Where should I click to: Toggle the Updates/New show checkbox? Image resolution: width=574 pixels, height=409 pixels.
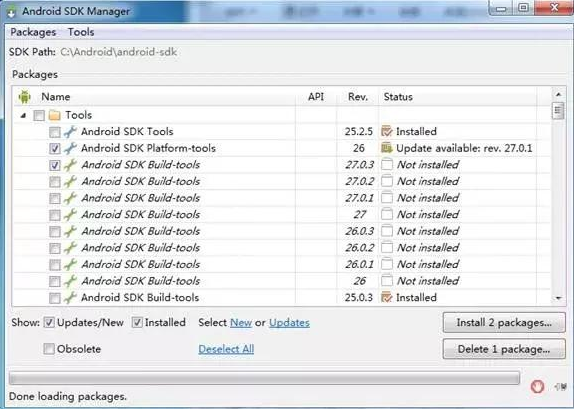point(49,323)
